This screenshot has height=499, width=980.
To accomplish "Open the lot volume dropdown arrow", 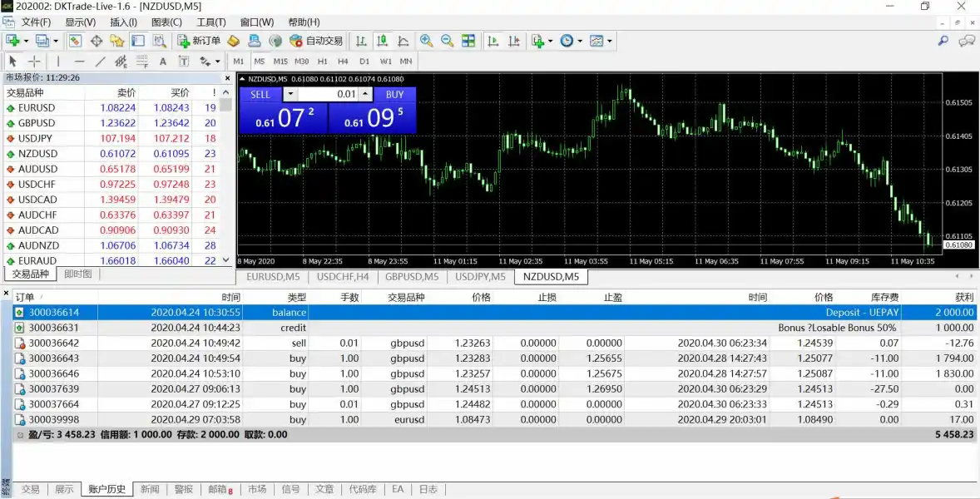I will [x=290, y=94].
